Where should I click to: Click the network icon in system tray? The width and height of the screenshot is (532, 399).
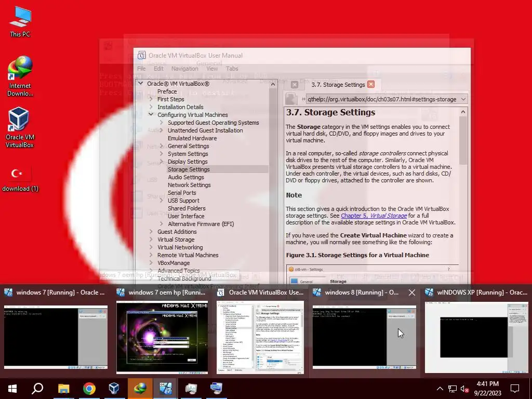(453, 389)
